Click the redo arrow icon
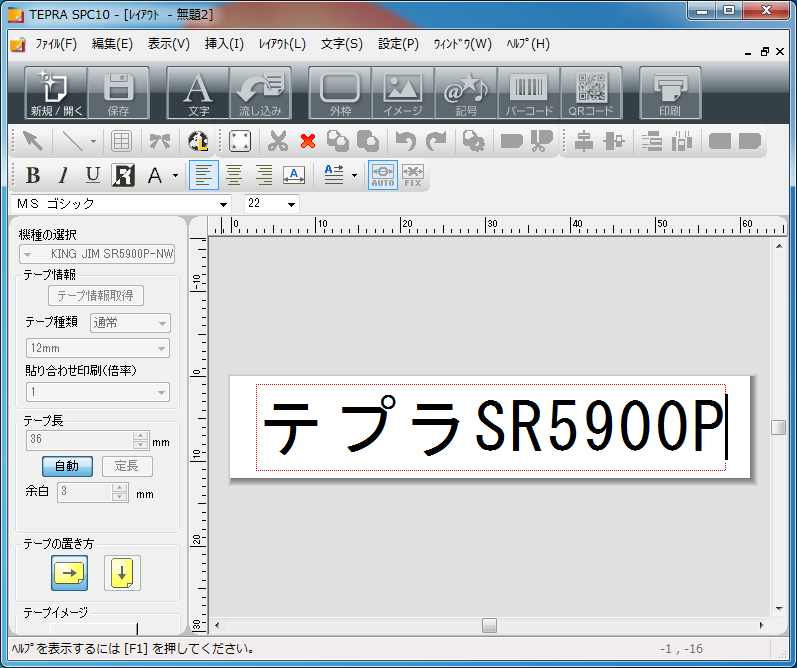797x668 pixels. [436, 141]
